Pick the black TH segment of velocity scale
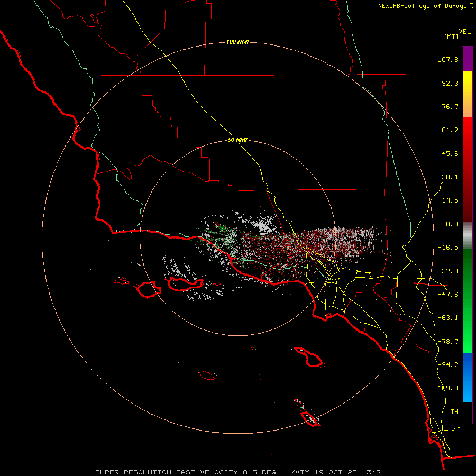The image size is (476, 476). (x=467, y=413)
